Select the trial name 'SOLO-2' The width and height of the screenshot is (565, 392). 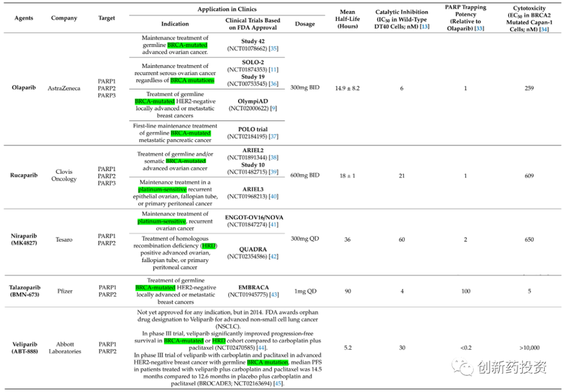253,62
